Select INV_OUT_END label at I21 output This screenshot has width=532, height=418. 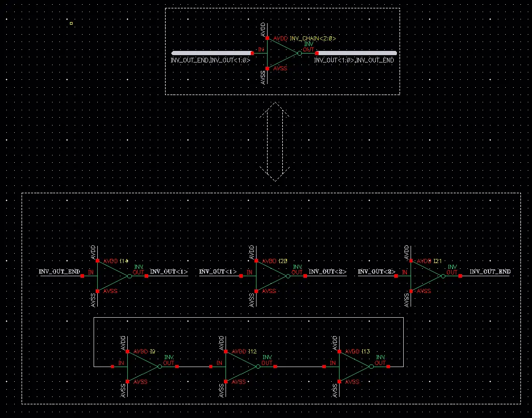point(490,271)
